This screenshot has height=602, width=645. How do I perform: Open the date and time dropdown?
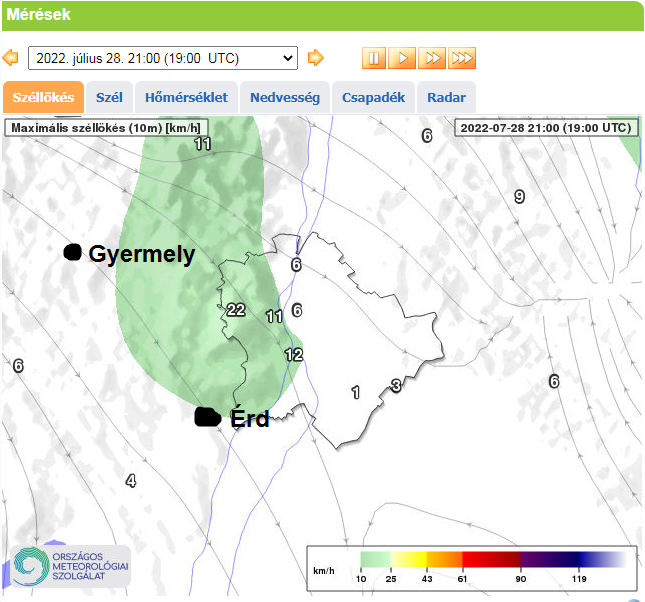pos(163,58)
